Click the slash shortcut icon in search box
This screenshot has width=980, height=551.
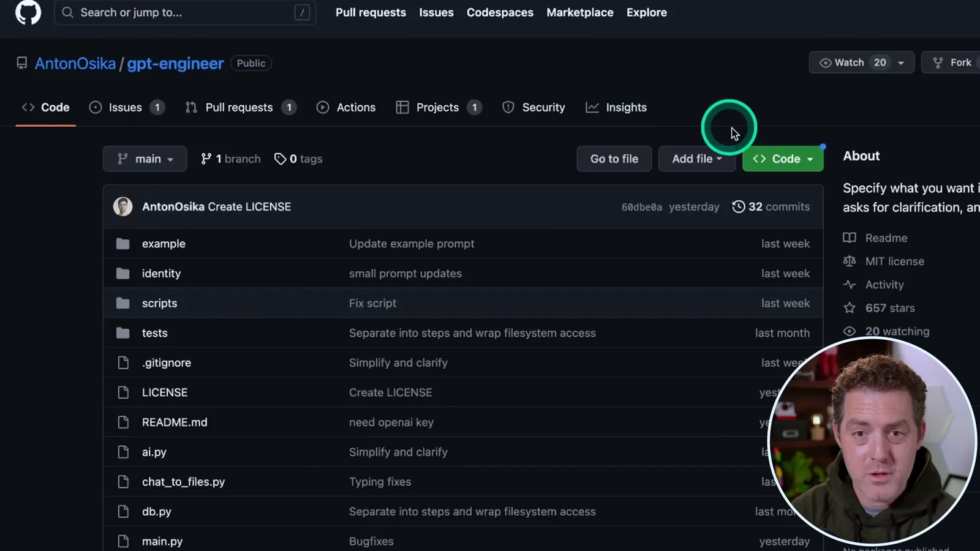pyautogui.click(x=302, y=12)
